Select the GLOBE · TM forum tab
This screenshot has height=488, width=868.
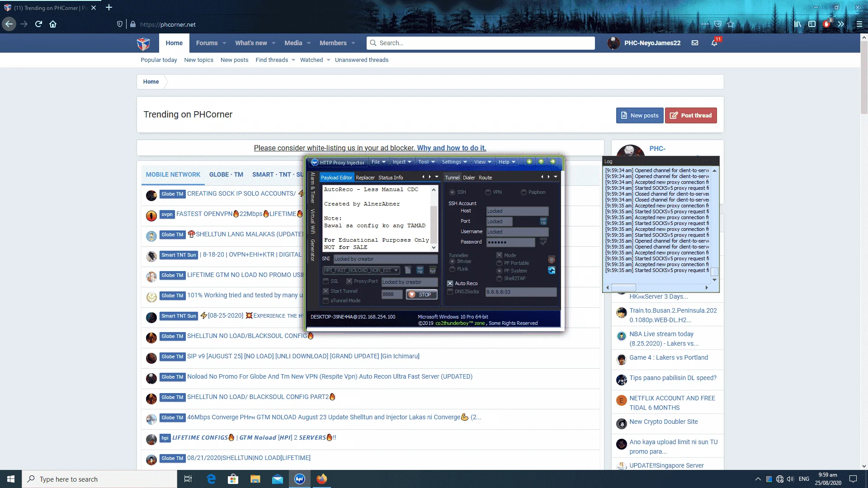(226, 174)
